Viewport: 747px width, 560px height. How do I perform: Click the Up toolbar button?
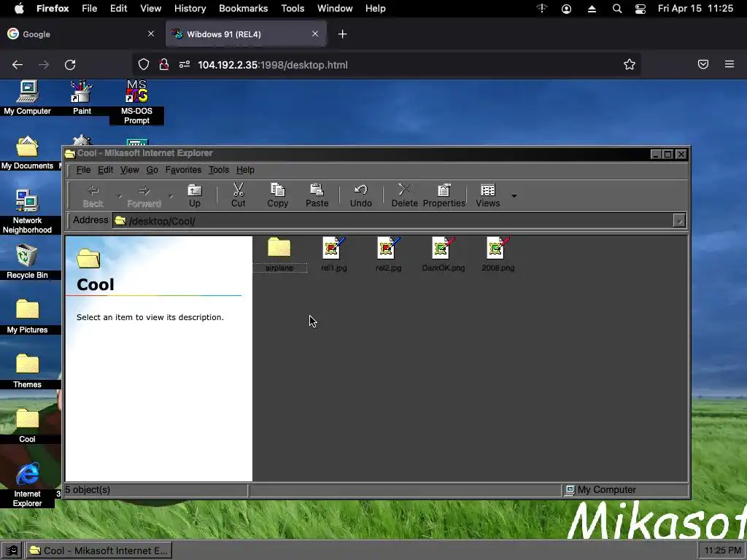pos(194,195)
